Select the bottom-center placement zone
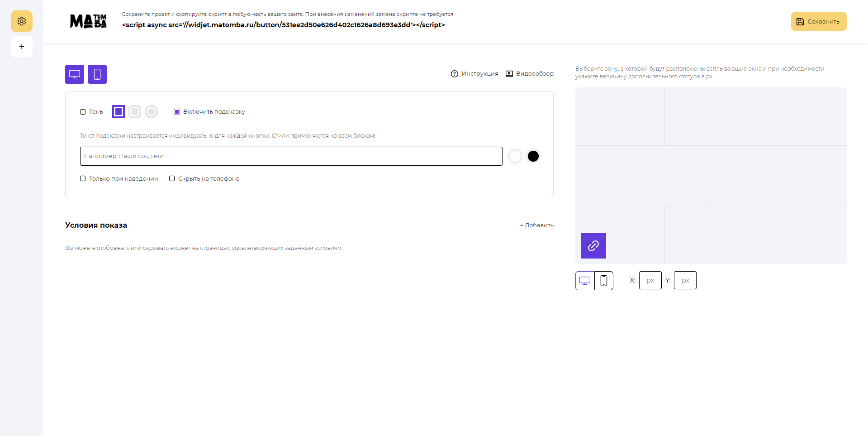The width and height of the screenshot is (868, 436). click(711, 235)
